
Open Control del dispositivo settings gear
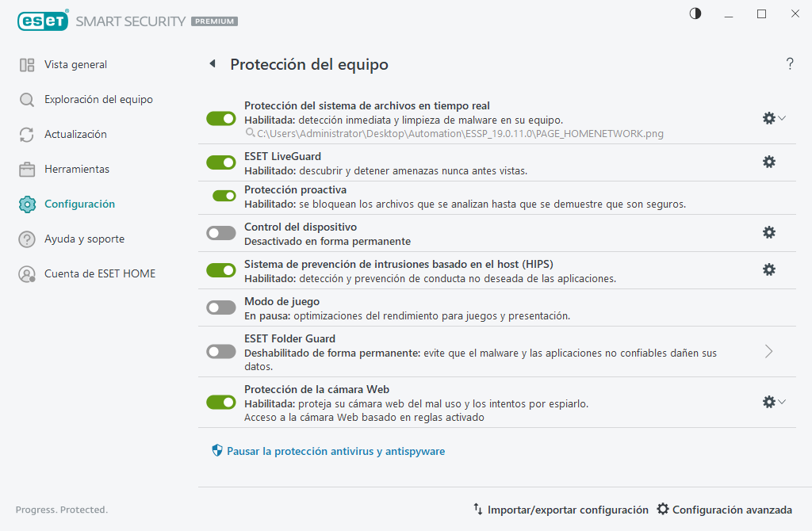pyautogui.click(x=768, y=232)
